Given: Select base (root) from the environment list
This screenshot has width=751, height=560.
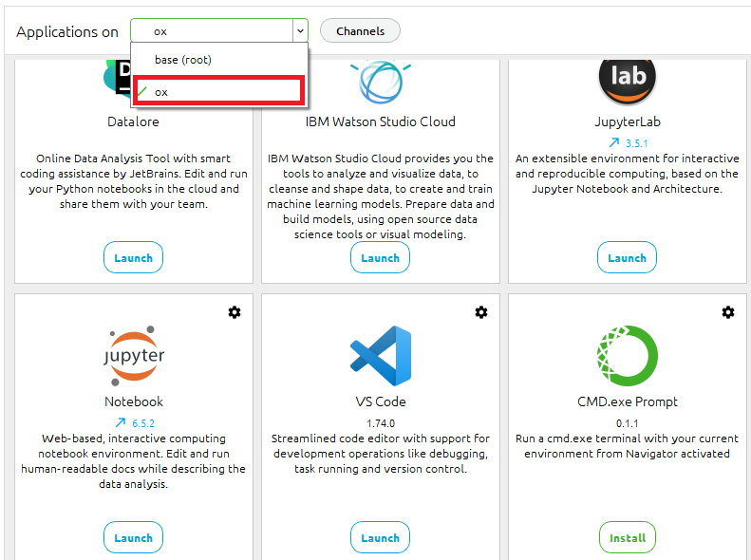Looking at the screenshot, I should 219,60.
